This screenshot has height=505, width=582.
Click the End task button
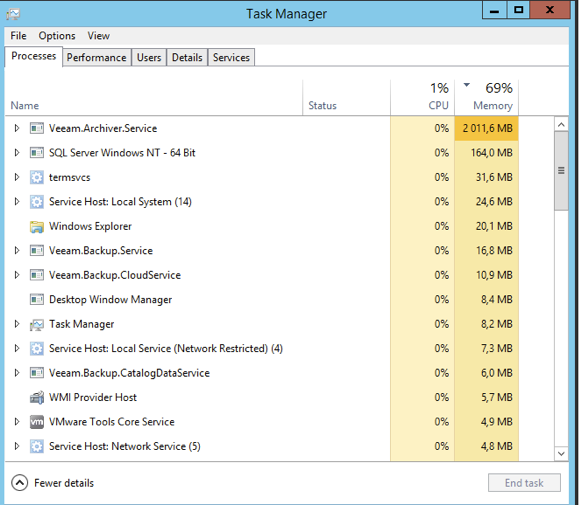click(x=524, y=483)
